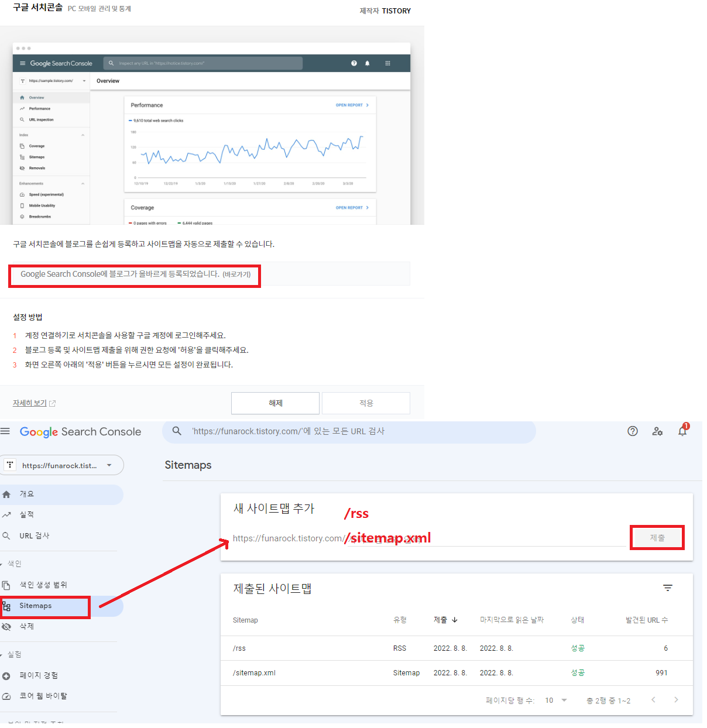Click the sitemap URL input field
Viewport: 707px width, 728px height.
point(429,538)
